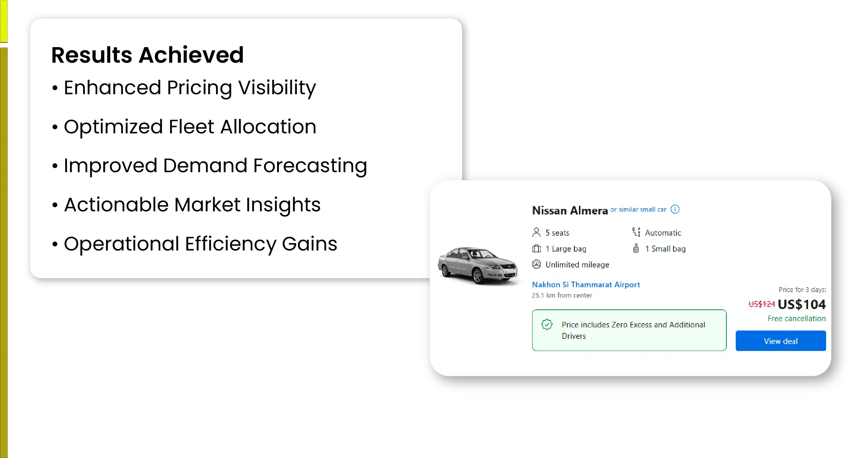Select the Nissan Almera car photo

click(478, 266)
